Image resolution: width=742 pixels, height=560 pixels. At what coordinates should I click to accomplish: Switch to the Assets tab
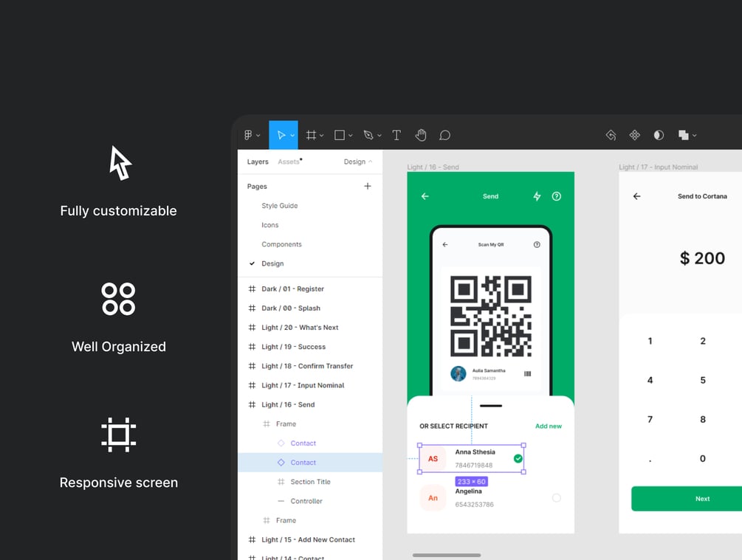tap(289, 162)
